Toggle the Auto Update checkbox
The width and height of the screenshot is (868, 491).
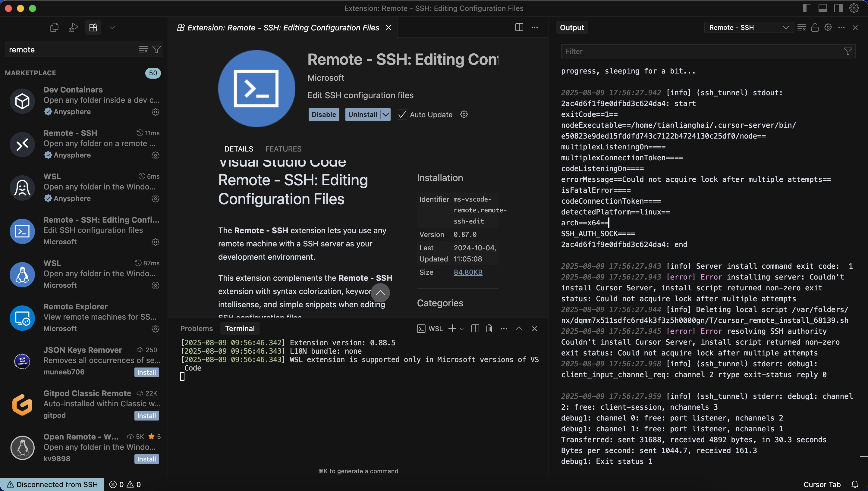[401, 115]
